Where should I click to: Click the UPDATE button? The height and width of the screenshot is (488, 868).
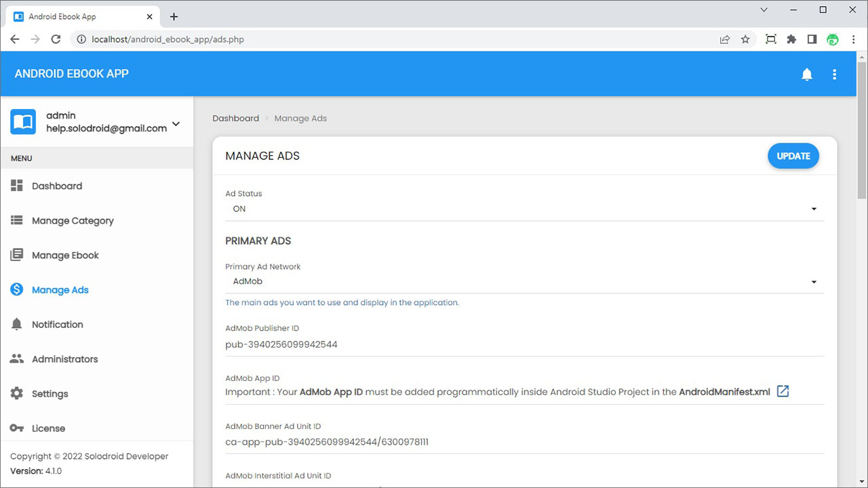pyautogui.click(x=793, y=156)
